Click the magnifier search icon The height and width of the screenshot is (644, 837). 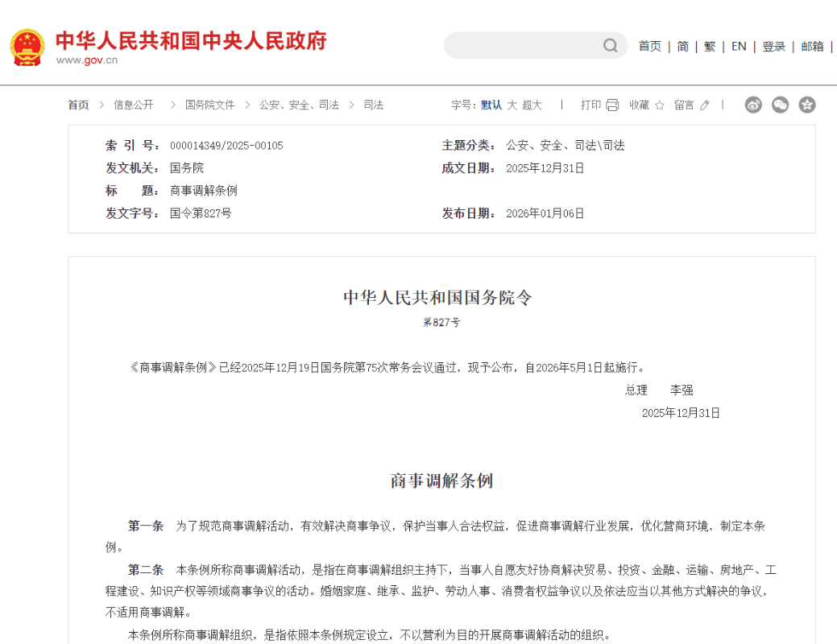tap(611, 46)
